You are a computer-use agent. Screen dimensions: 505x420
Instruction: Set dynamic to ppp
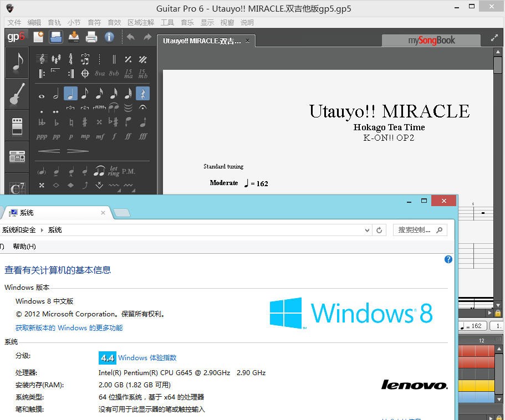(42, 137)
